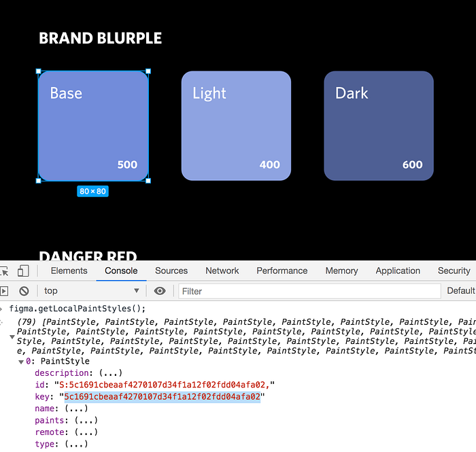Click the clear console icon
This screenshot has height=452, width=476.
pyautogui.click(x=24, y=291)
